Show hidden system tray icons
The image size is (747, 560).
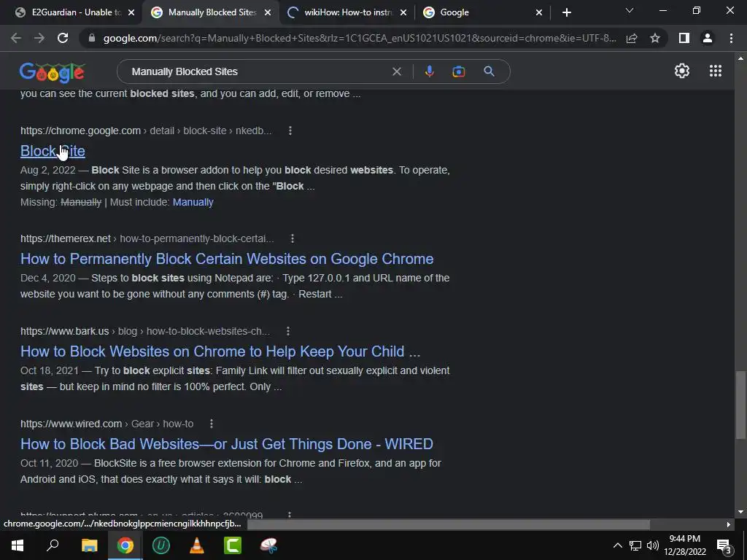click(617, 545)
